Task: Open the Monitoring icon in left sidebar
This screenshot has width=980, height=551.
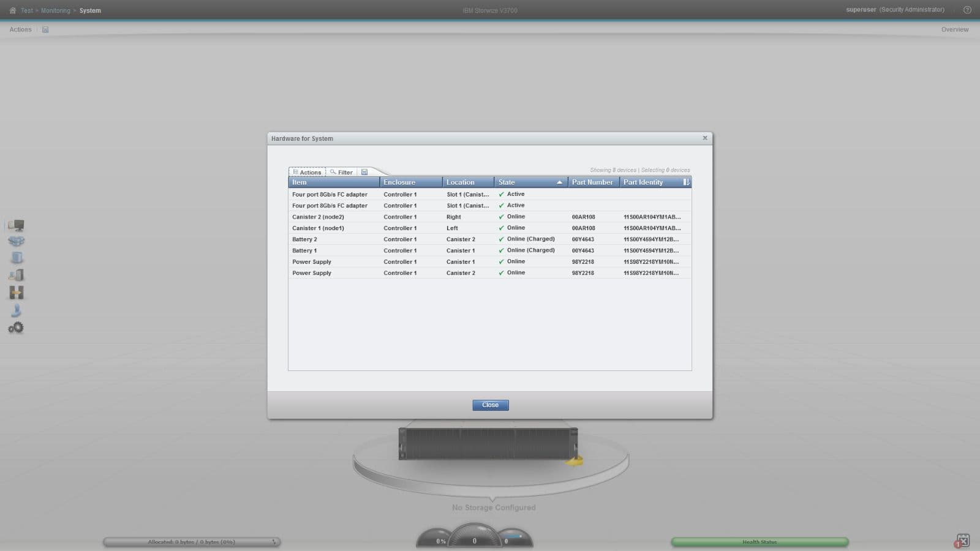Action: pos(16,225)
